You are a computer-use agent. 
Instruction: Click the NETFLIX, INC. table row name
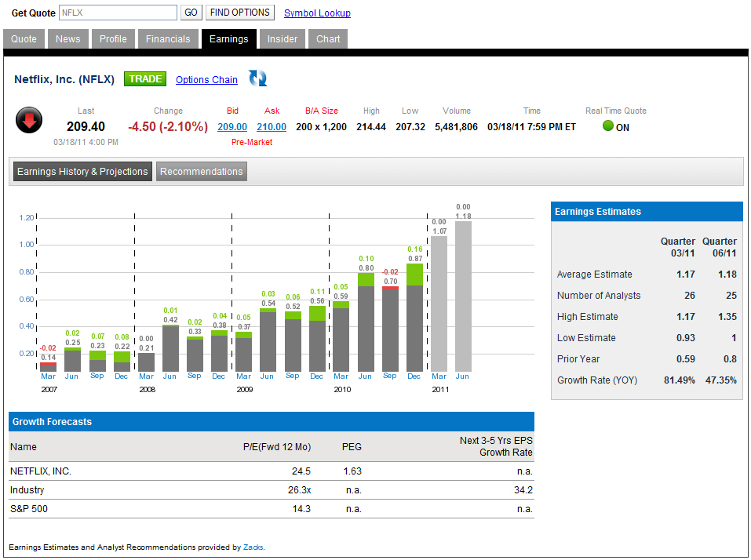41,471
